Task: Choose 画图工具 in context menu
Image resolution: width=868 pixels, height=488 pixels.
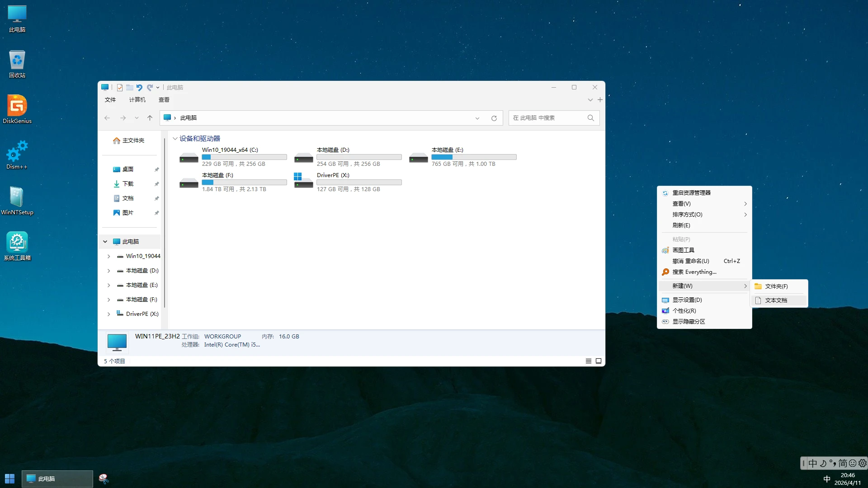Action: coord(704,250)
